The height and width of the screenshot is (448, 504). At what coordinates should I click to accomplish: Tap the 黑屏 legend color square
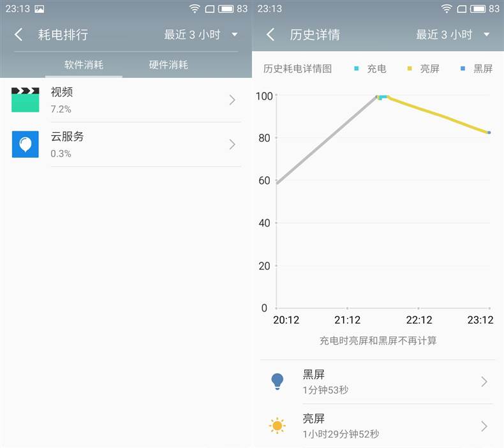(x=463, y=68)
